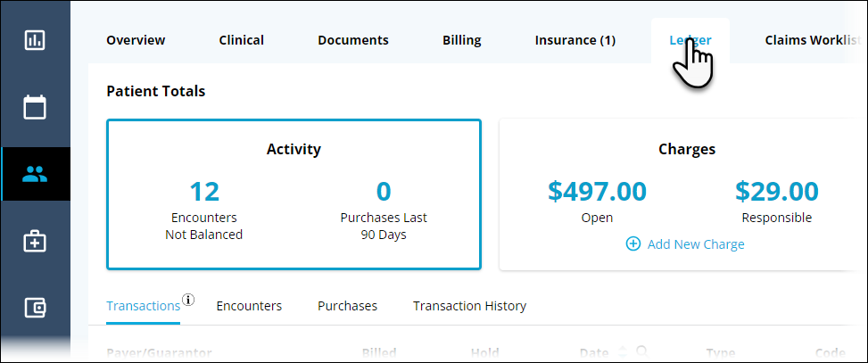
Task: Open the Clinical tab
Action: click(241, 40)
